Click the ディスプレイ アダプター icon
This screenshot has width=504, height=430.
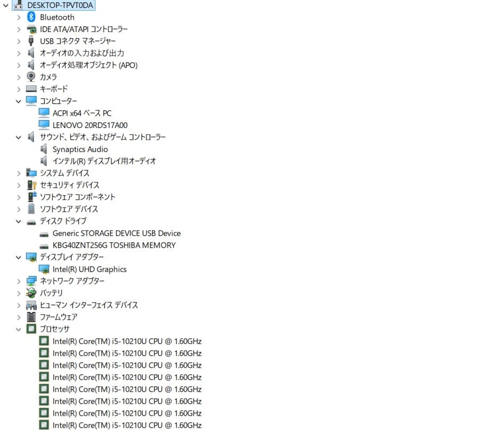coord(31,257)
